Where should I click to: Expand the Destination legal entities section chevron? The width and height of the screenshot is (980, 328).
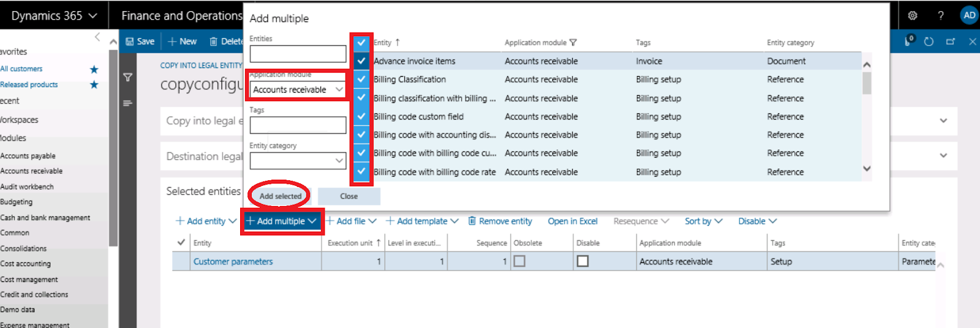[943, 156]
